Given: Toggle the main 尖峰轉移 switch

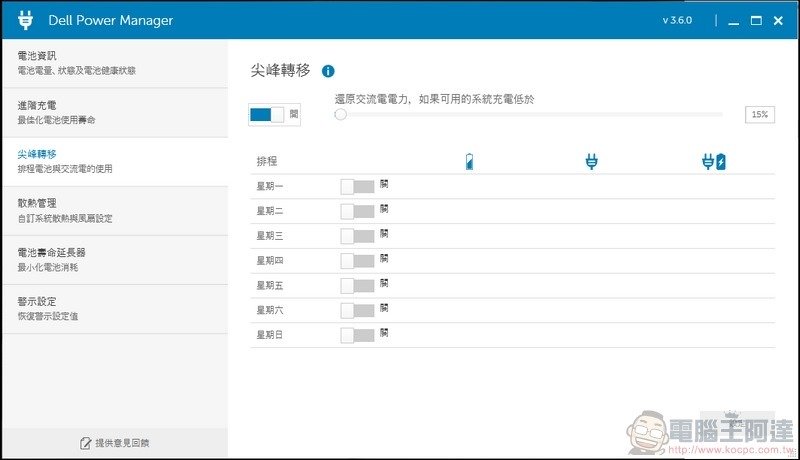Looking at the screenshot, I should click(267, 115).
